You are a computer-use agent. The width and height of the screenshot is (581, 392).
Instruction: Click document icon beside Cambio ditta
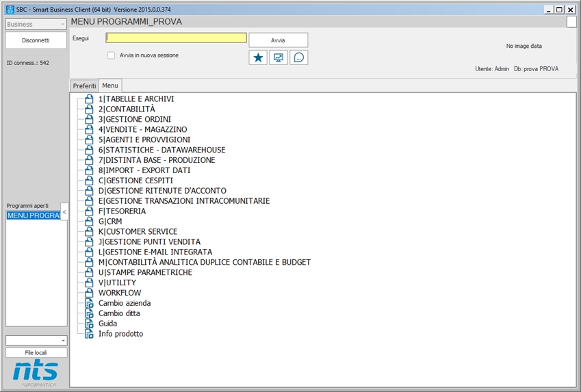click(x=89, y=313)
